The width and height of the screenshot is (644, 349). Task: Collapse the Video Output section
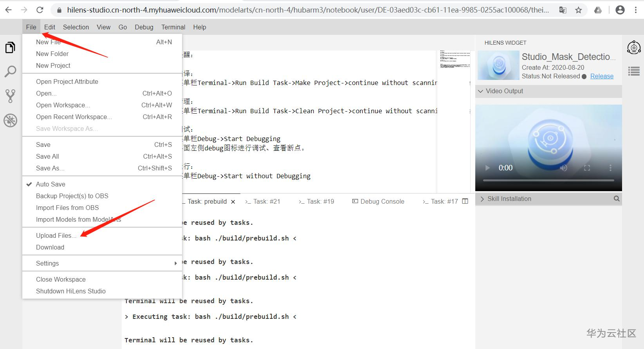coord(548,91)
